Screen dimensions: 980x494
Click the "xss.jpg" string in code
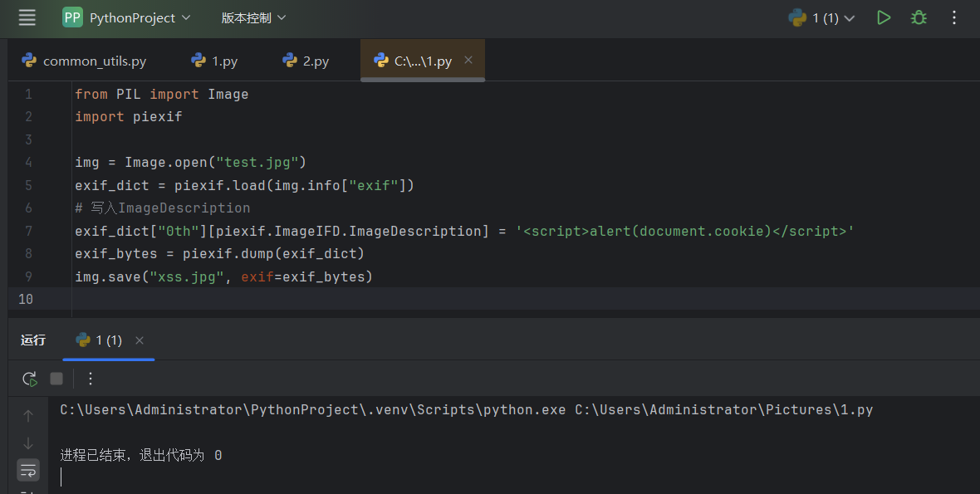(187, 276)
